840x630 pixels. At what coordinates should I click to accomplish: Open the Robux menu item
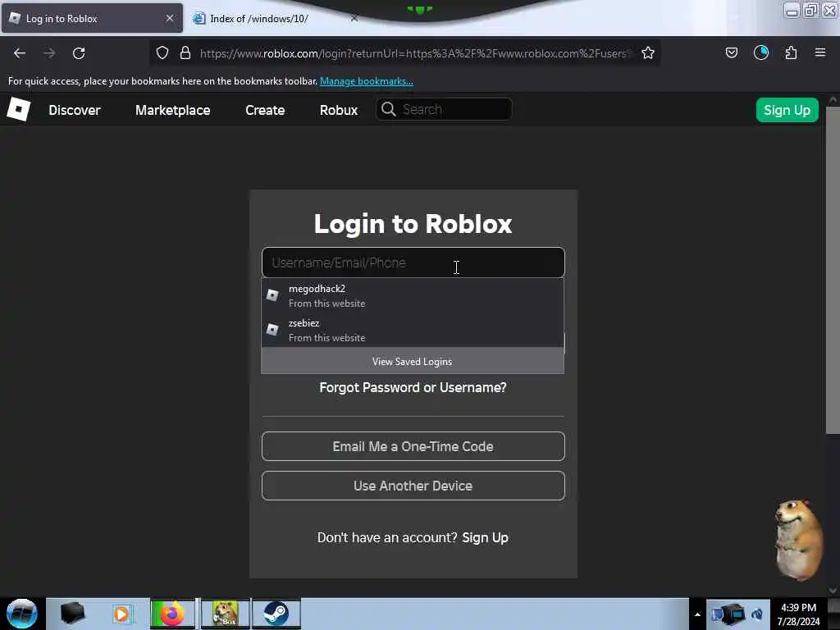339,110
